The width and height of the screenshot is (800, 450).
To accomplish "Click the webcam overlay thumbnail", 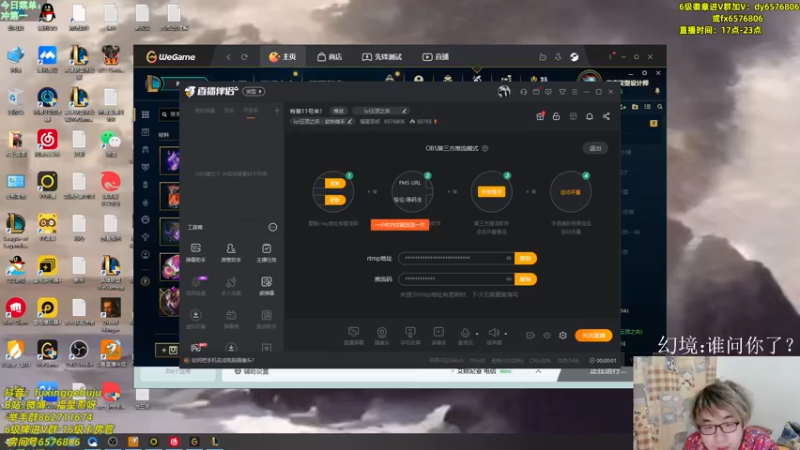I will coord(716,403).
